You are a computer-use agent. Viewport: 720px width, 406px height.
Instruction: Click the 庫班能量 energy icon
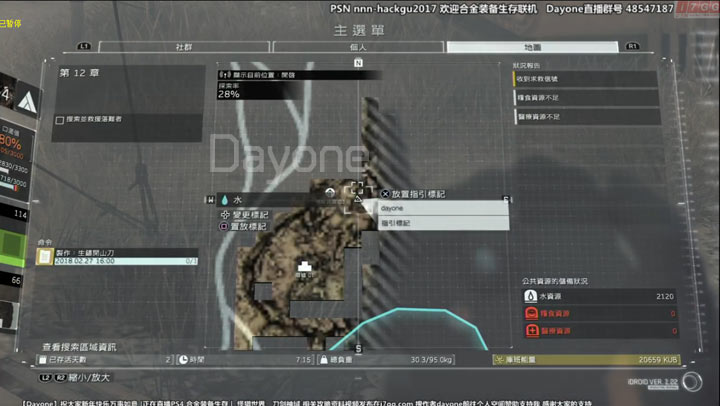coord(499,360)
